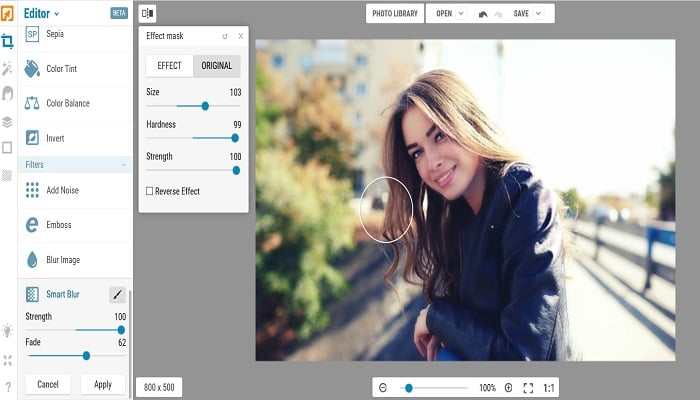The image size is (700, 400).
Task: Select the crop tool in sidebar
Action: click(7, 41)
